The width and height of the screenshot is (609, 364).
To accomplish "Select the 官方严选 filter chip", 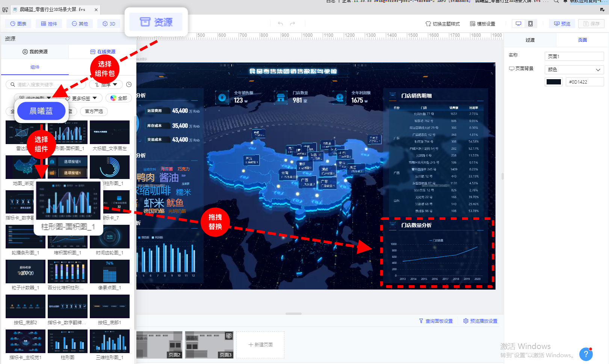I will tap(94, 111).
